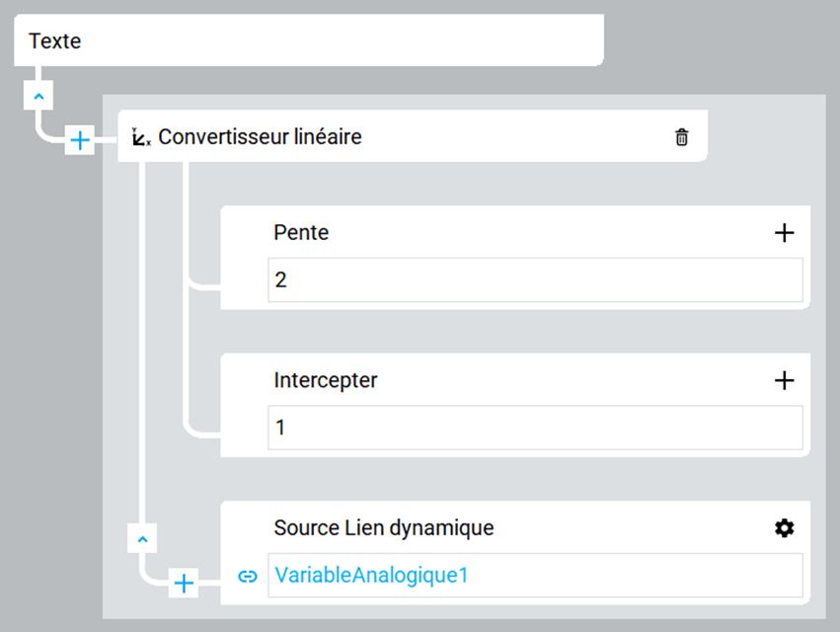Click the Intercepter value field containing 1
Viewport: 840px width, 632px height.
coord(535,428)
